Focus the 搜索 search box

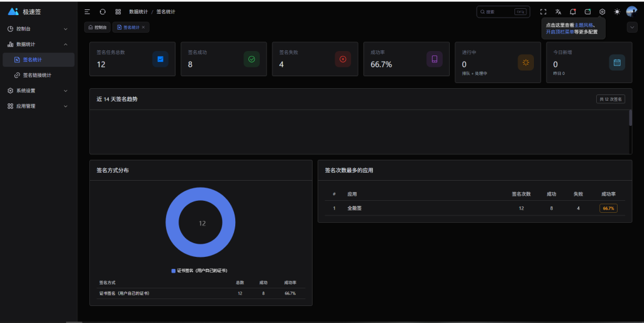tap(503, 12)
